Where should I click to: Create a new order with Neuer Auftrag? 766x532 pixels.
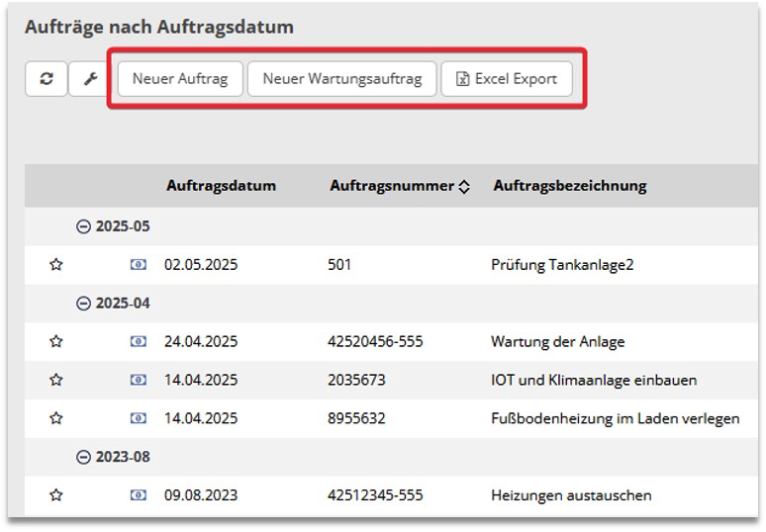click(180, 79)
